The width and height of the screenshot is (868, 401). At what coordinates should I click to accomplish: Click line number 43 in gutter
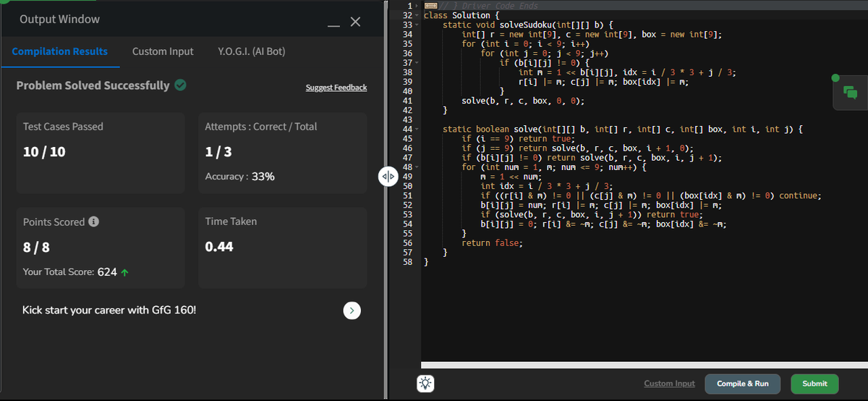(407, 119)
